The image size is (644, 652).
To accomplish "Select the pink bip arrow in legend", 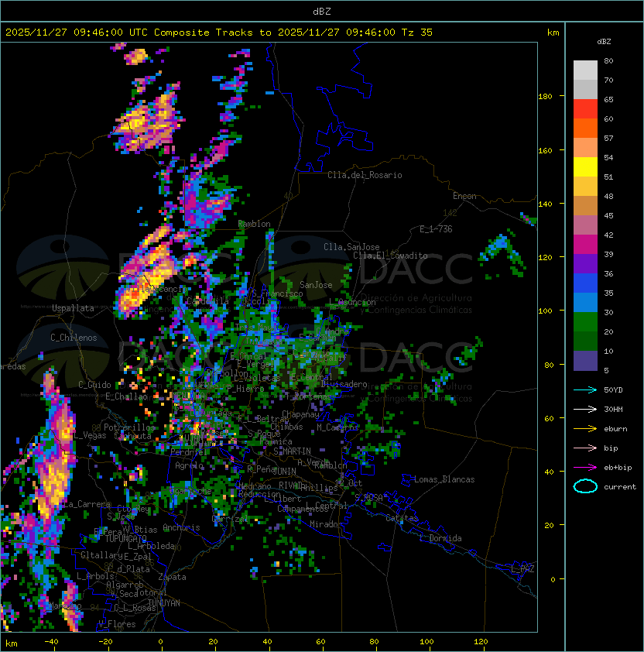I will 585,448.
